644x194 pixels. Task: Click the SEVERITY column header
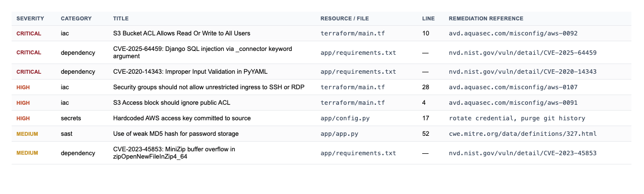[x=30, y=18]
